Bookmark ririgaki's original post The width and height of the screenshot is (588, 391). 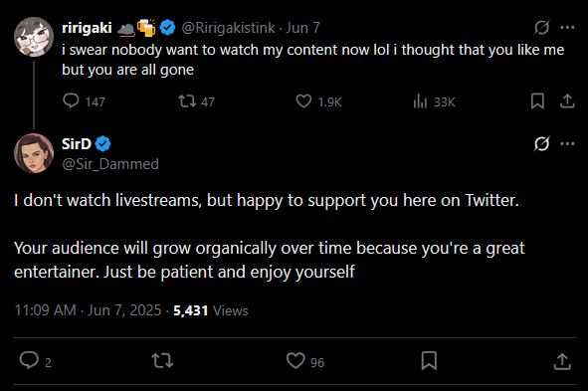[537, 101]
